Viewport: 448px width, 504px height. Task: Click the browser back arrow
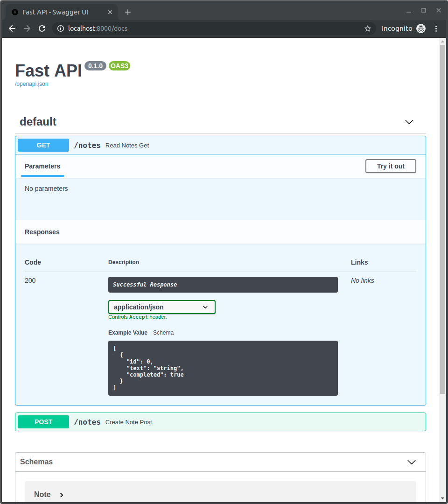(12, 28)
